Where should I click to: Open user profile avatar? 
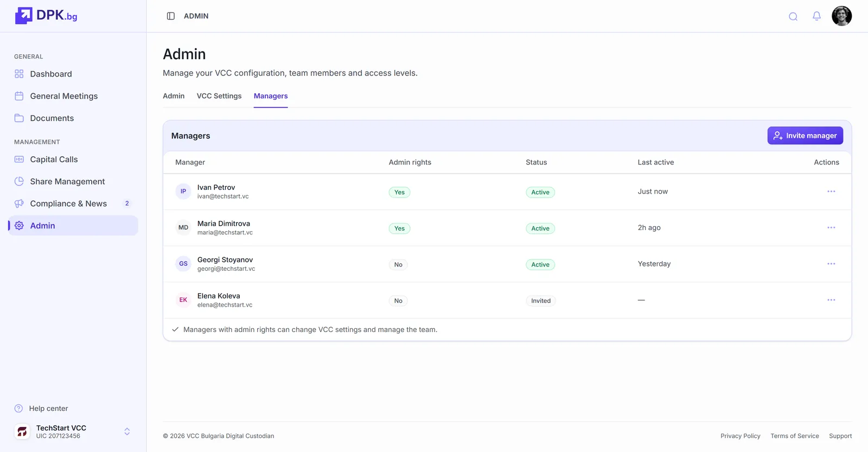(x=842, y=16)
